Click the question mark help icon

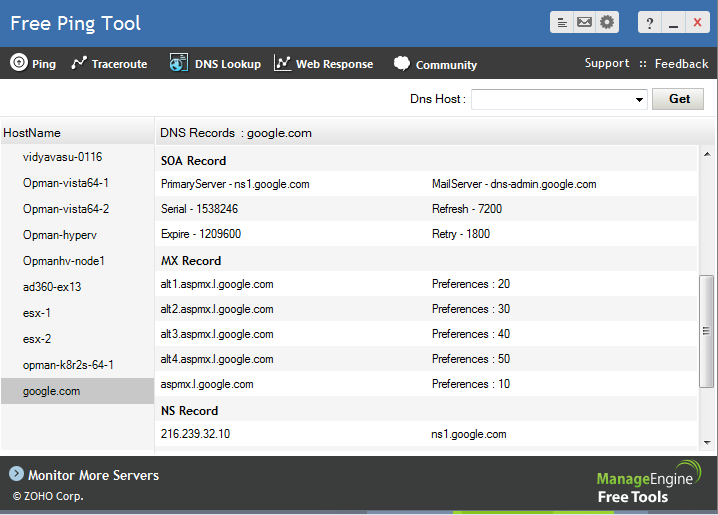click(x=650, y=22)
